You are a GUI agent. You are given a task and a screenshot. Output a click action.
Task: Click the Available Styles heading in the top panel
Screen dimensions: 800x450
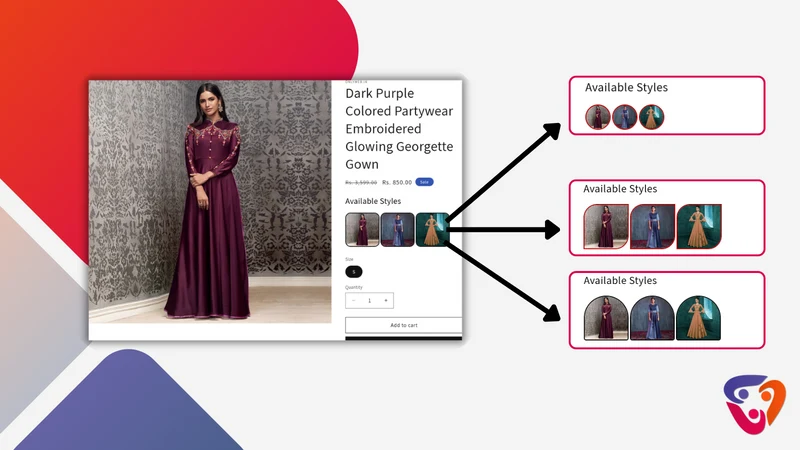pos(626,87)
